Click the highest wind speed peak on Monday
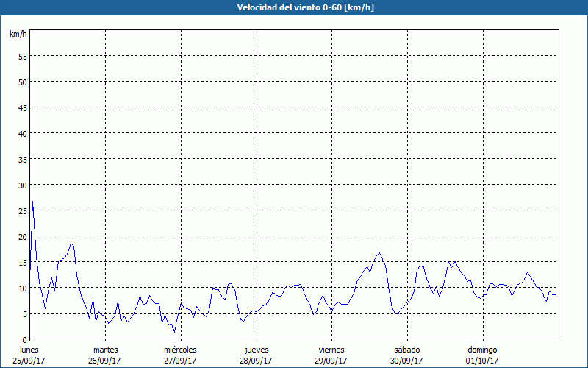588x368 pixels. [32, 201]
